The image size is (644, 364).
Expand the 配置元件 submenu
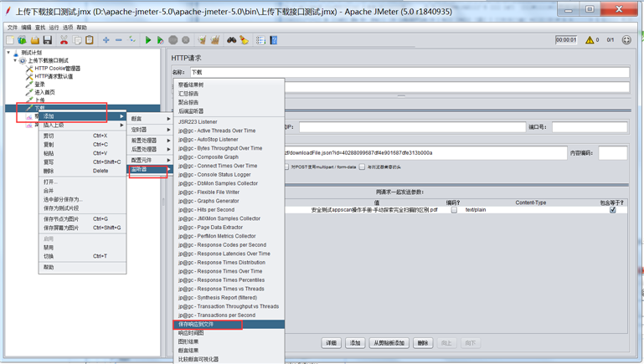pyautogui.click(x=150, y=160)
